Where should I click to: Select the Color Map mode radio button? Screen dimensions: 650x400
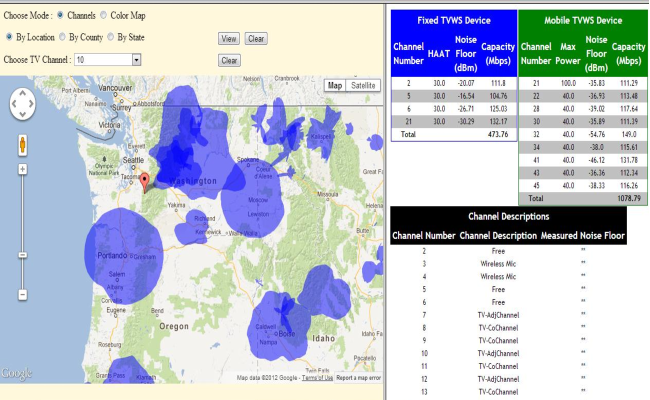(104, 16)
